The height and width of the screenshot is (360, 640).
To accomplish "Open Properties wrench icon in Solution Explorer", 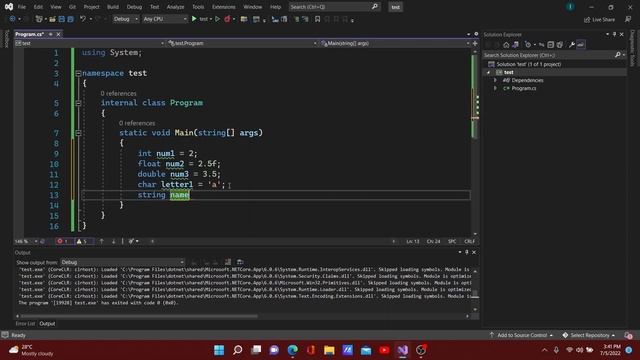I will tap(571, 45).
